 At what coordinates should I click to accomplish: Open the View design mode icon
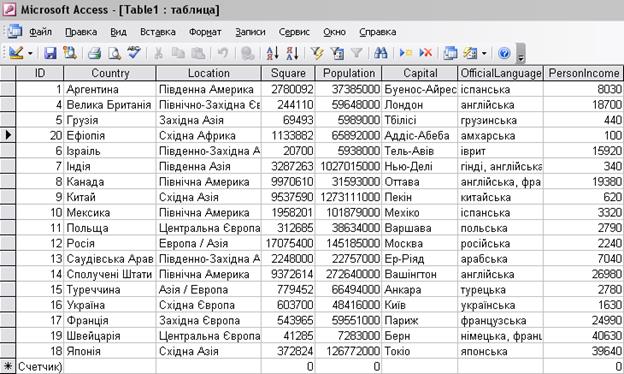[16, 53]
